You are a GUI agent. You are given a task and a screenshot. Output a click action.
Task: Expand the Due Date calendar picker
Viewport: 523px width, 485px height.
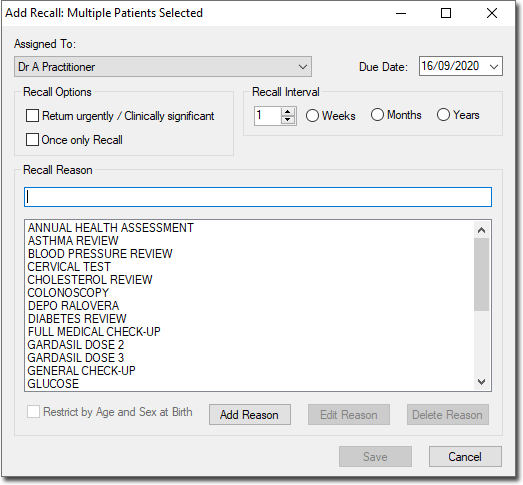[x=494, y=66]
